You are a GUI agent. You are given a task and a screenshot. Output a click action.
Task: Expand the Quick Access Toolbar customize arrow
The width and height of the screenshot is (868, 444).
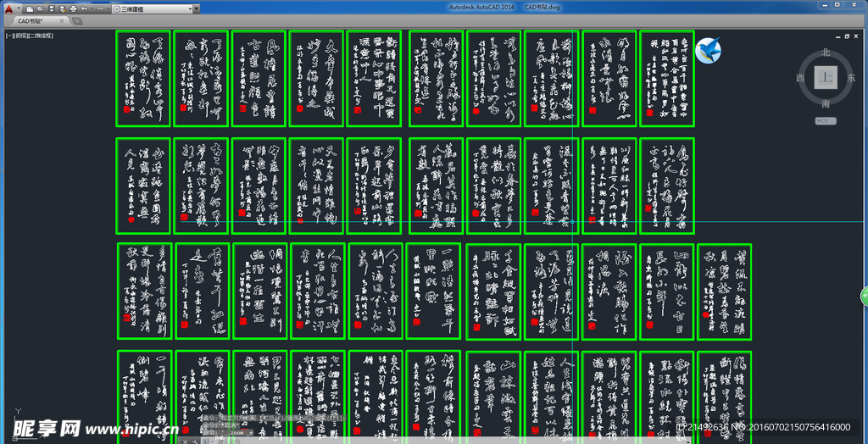click(x=197, y=8)
